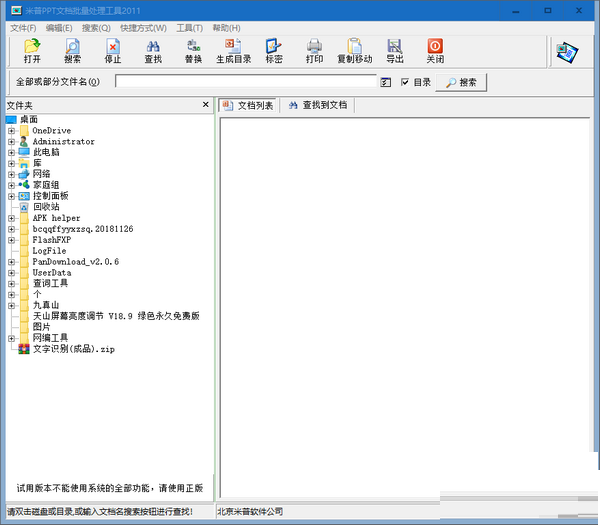Close the app via the 关闭 toolbar icon

pos(435,51)
